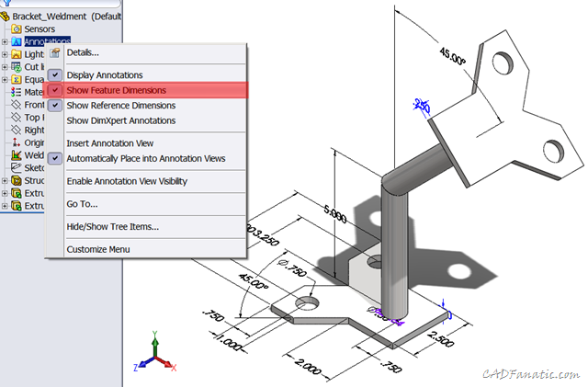The image size is (588, 387).
Task: Click the Lights folder icon
Action: (17, 54)
